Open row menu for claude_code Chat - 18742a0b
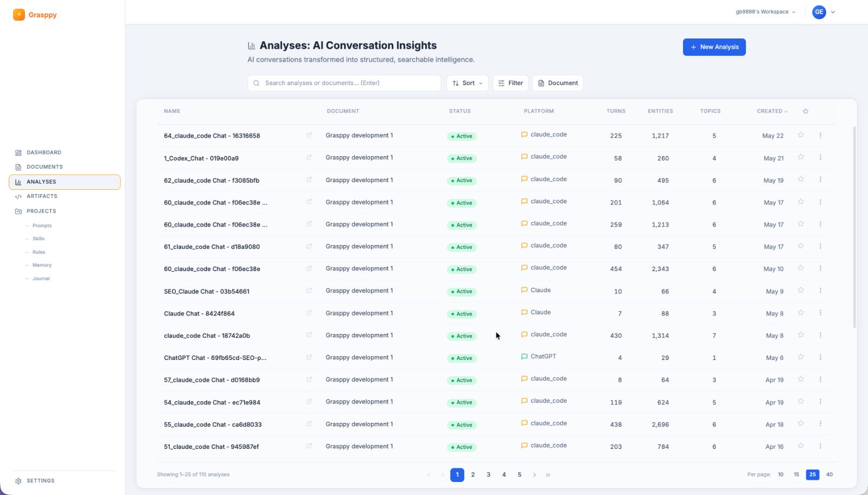 [820, 335]
